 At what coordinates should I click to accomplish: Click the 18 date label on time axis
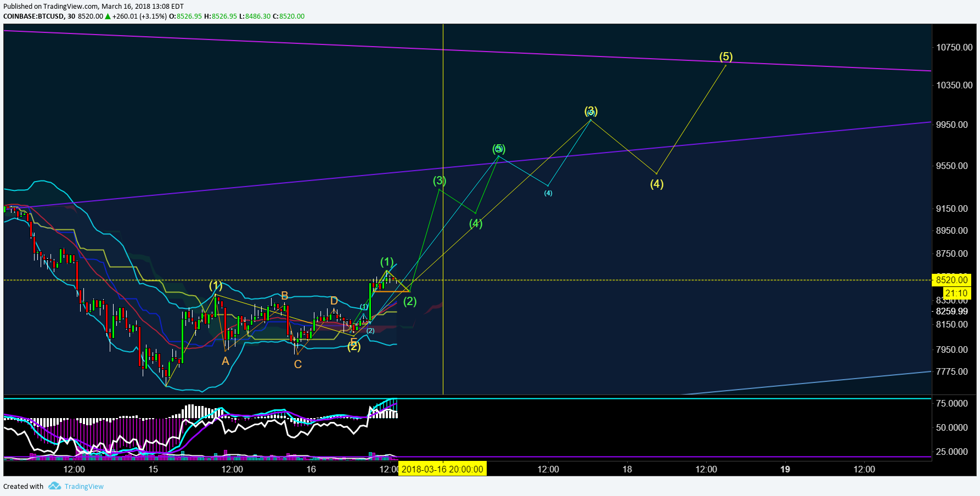627,469
